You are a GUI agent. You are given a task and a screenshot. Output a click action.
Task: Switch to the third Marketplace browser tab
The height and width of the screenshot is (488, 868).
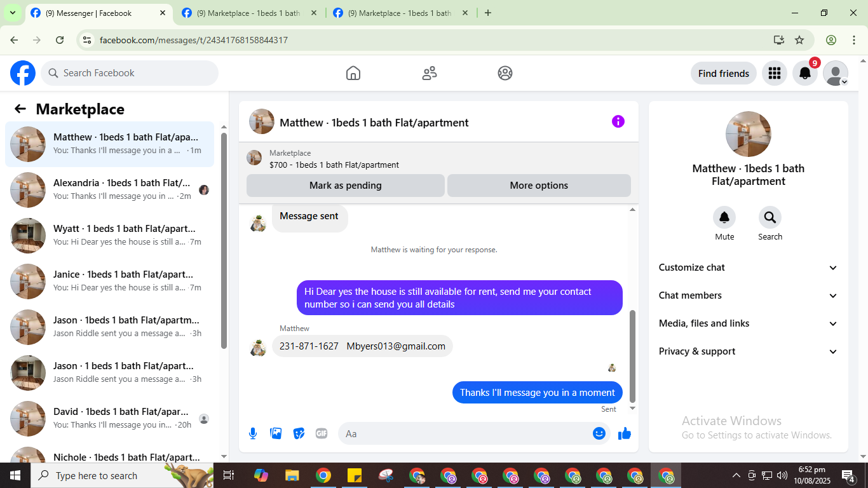point(400,13)
